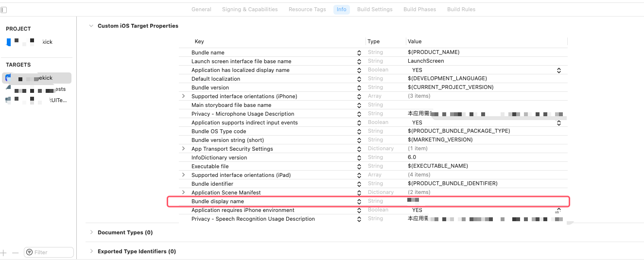Select the $(PRODUCT_BUNDLE_PACKAGE_TYPE) value
The image size is (644, 263).
coord(459,131)
